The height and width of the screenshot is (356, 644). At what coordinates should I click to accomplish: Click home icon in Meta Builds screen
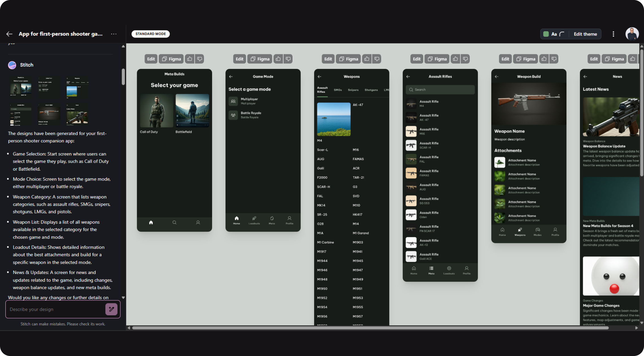pyautogui.click(x=151, y=222)
